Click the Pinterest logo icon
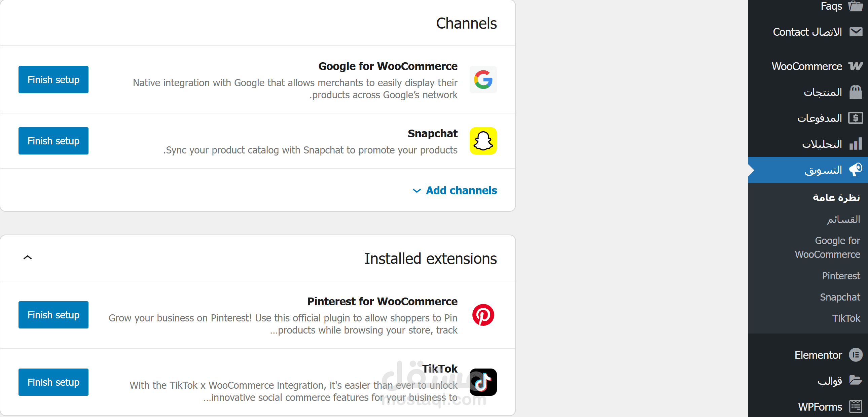Screen dimensions: 868x417 [x=483, y=315]
